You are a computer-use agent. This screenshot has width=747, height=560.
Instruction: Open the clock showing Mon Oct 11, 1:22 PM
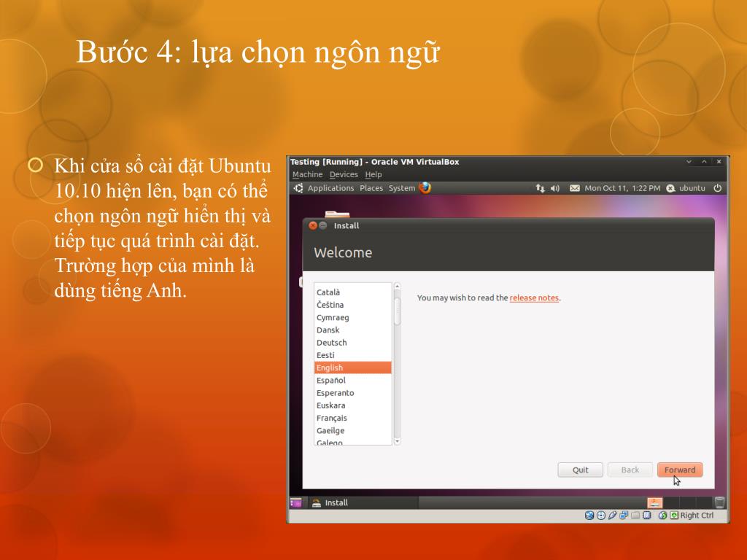(x=622, y=188)
